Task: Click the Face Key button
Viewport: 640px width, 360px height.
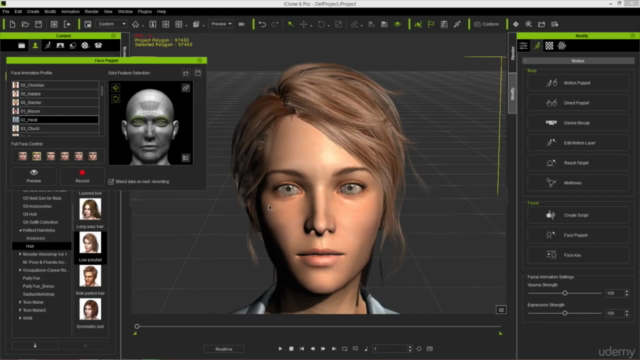Action: [x=578, y=255]
